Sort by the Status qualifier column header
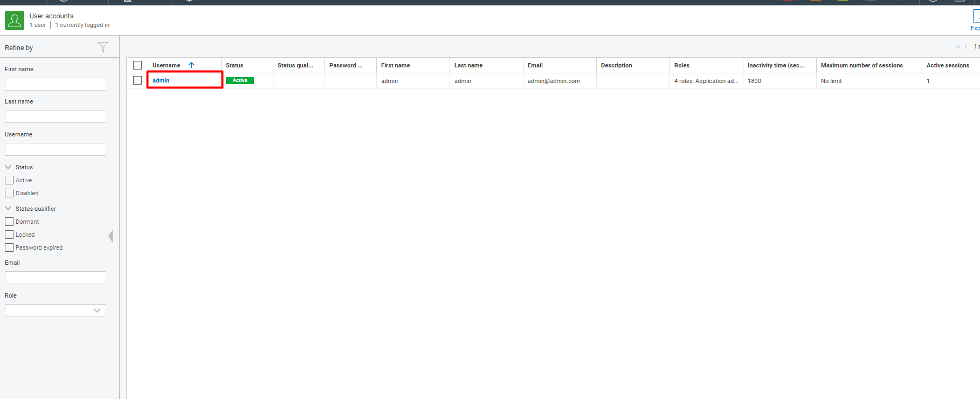The image size is (980, 399). (299, 65)
